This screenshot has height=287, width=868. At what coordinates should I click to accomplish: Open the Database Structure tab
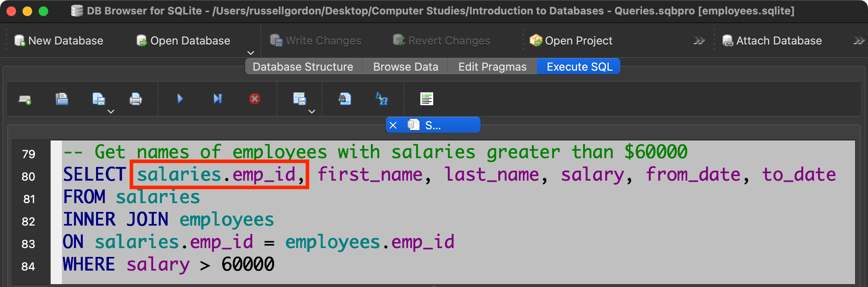(x=303, y=67)
